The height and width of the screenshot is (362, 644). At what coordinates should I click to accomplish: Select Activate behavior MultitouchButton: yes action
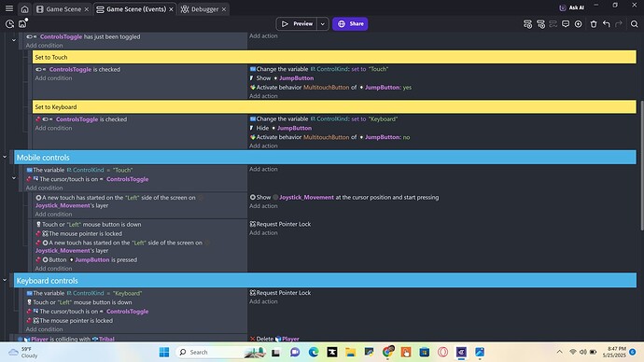330,87
